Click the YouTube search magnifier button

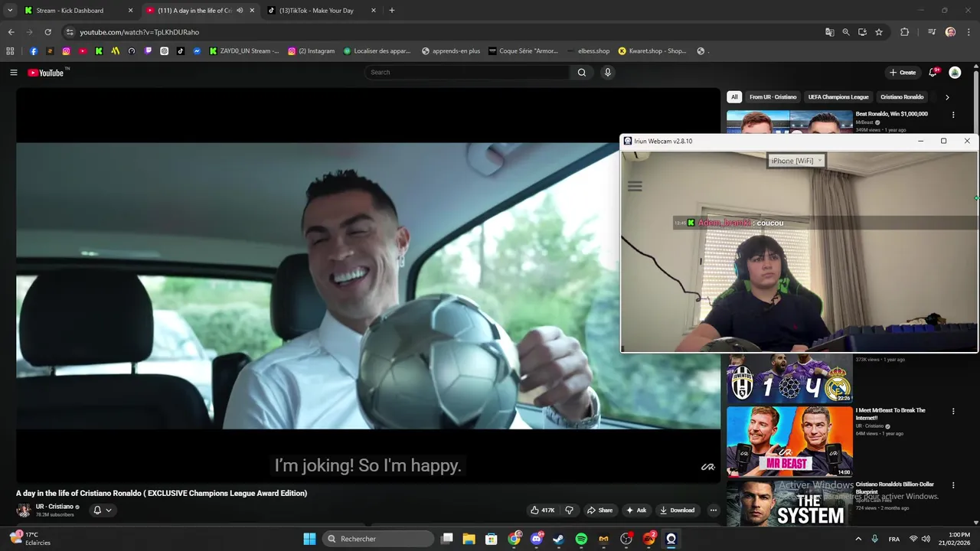(582, 73)
